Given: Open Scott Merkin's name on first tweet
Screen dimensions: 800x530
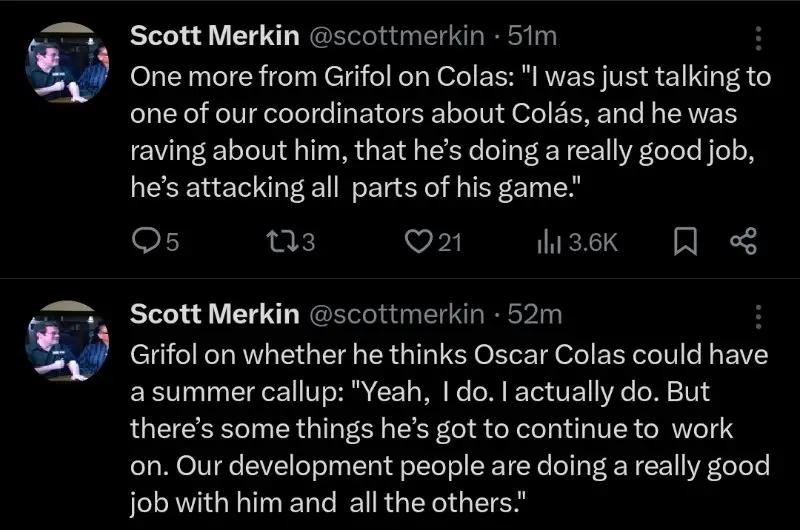Looking at the screenshot, I should point(215,37).
